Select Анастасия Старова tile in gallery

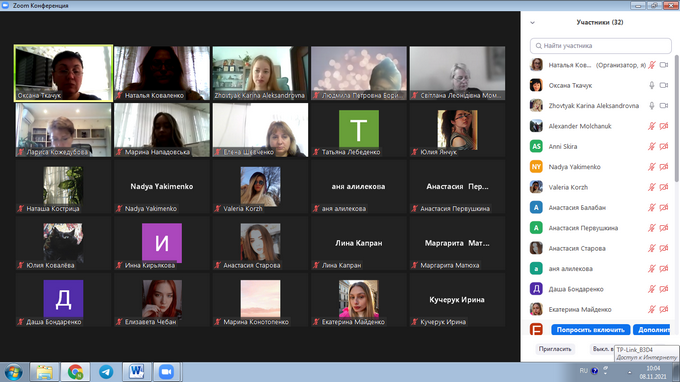260,243
